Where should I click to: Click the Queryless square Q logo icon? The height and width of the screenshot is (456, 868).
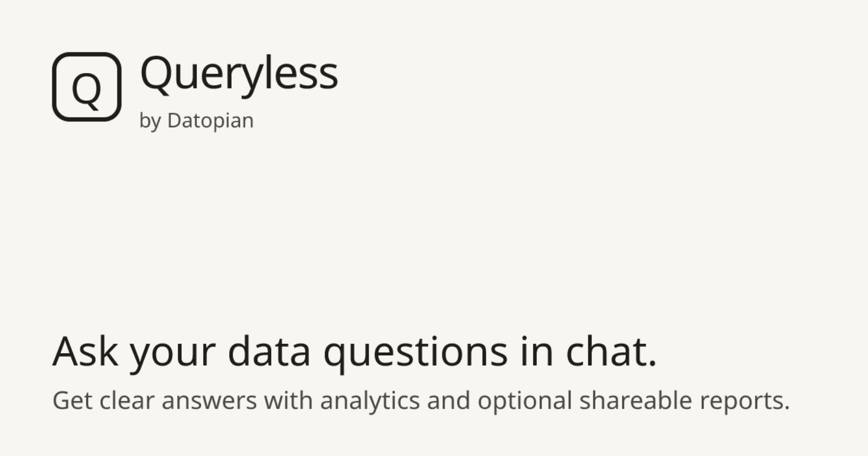[x=87, y=87]
